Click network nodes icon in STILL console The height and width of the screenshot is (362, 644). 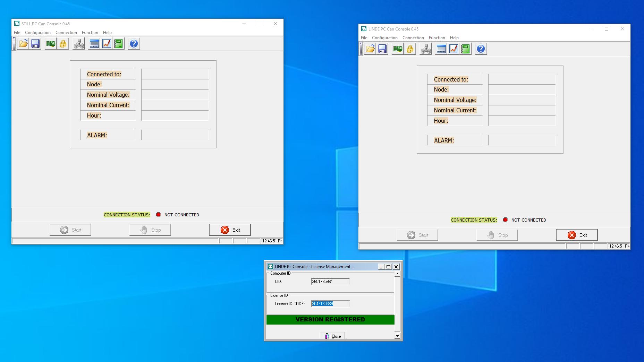coord(79,44)
